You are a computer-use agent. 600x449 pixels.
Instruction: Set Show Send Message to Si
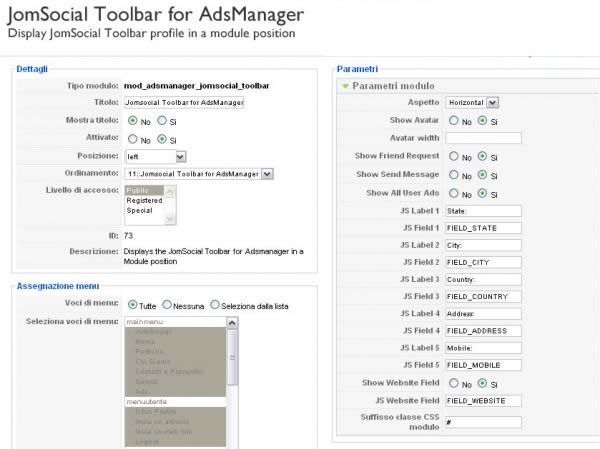click(x=482, y=175)
